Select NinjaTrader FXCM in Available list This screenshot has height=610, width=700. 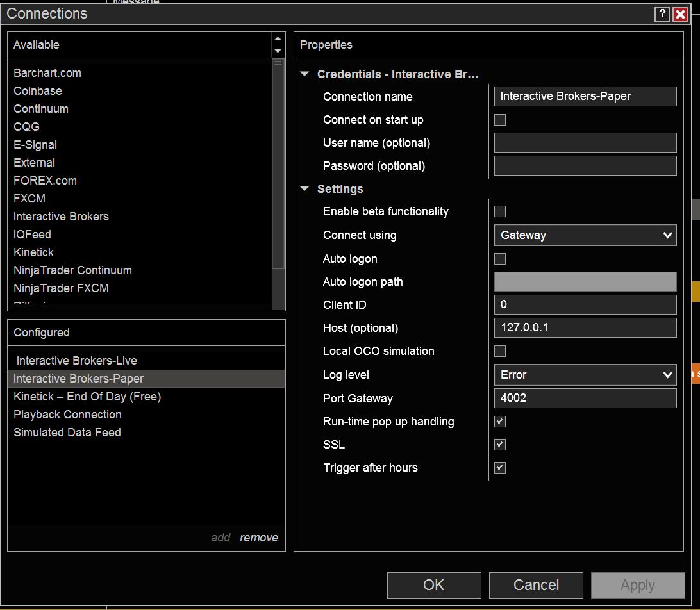coord(61,288)
